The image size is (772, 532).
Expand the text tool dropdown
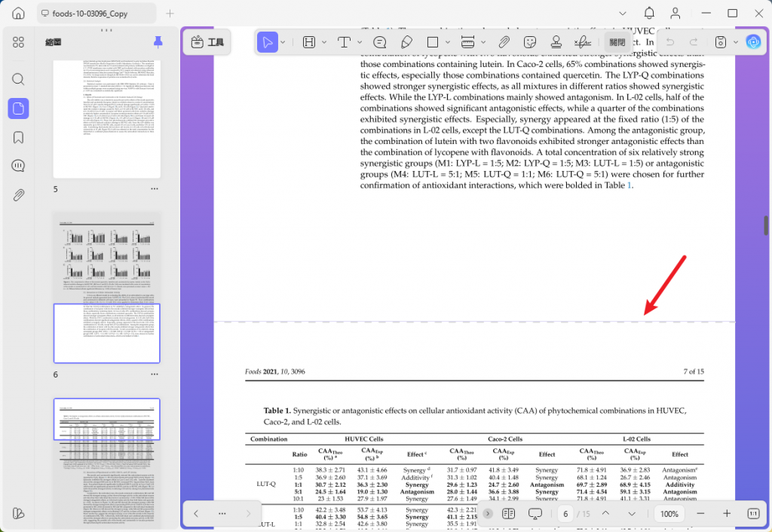360,42
